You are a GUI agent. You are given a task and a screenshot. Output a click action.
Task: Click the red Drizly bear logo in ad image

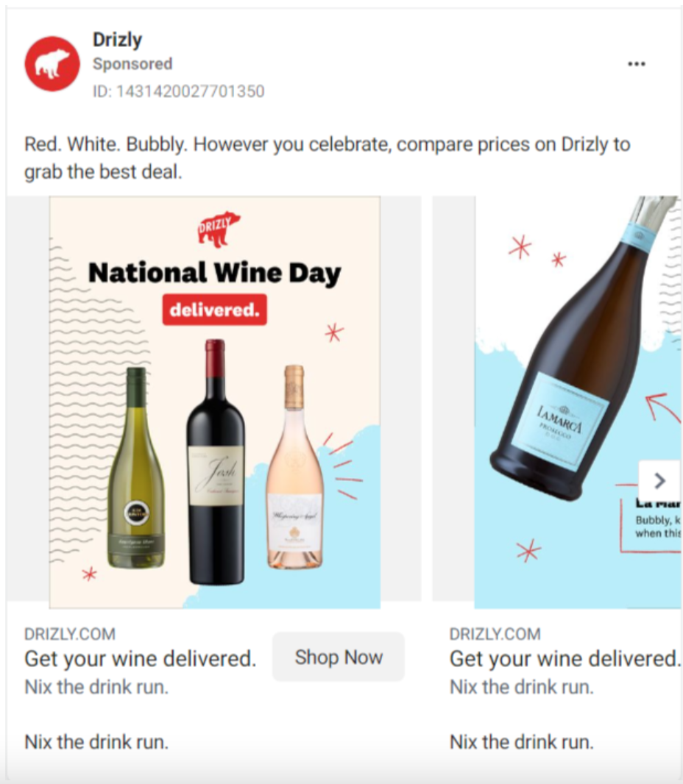tap(218, 229)
